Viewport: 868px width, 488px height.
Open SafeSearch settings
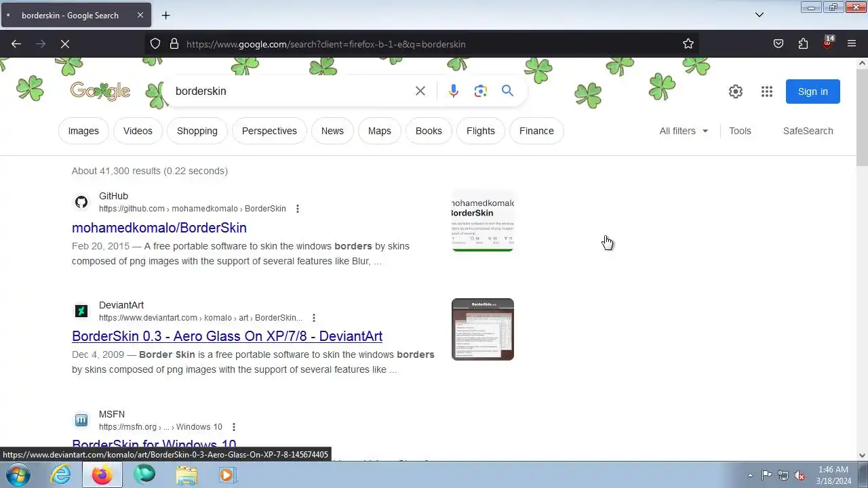click(808, 131)
